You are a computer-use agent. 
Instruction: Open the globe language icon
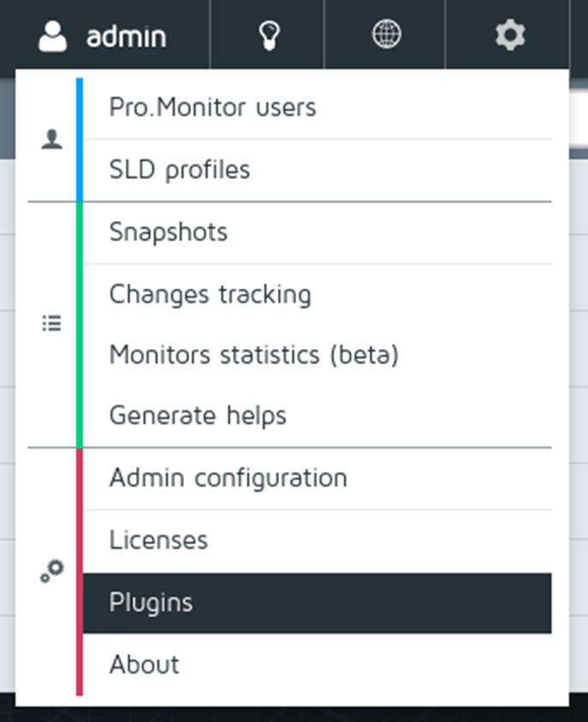(386, 35)
